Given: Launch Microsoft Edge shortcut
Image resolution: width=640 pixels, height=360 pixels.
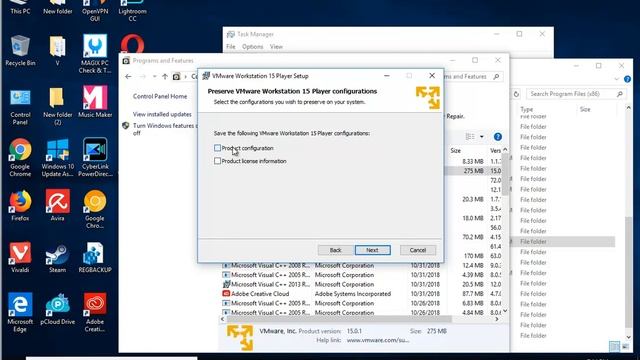Looking at the screenshot, I should pyautogui.click(x=20, y=312).
